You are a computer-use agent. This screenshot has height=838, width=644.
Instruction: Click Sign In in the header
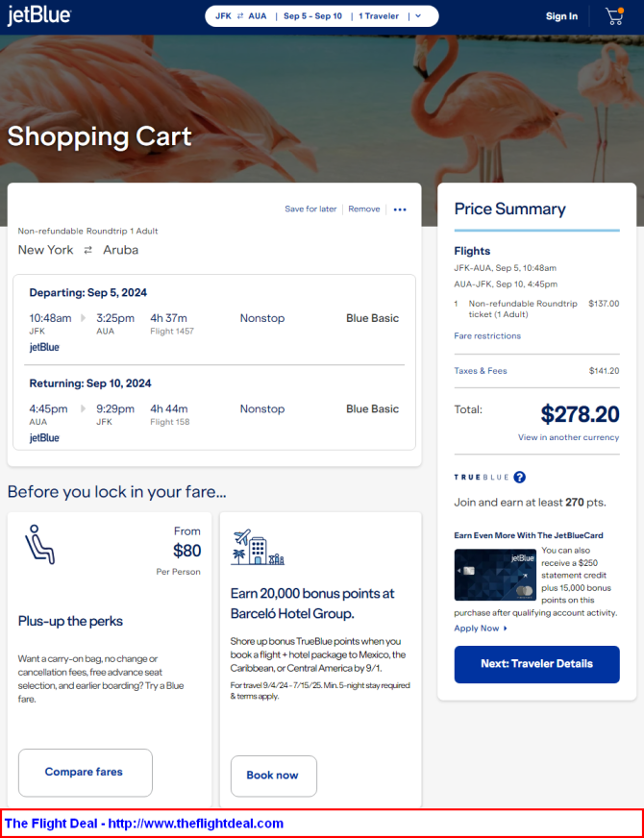click(561, 16)
